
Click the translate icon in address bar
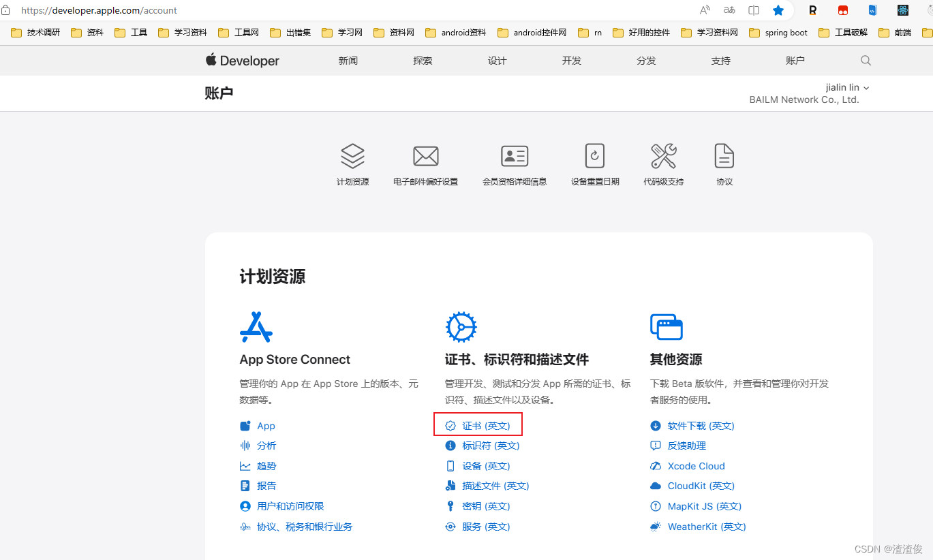pos(729,10)
